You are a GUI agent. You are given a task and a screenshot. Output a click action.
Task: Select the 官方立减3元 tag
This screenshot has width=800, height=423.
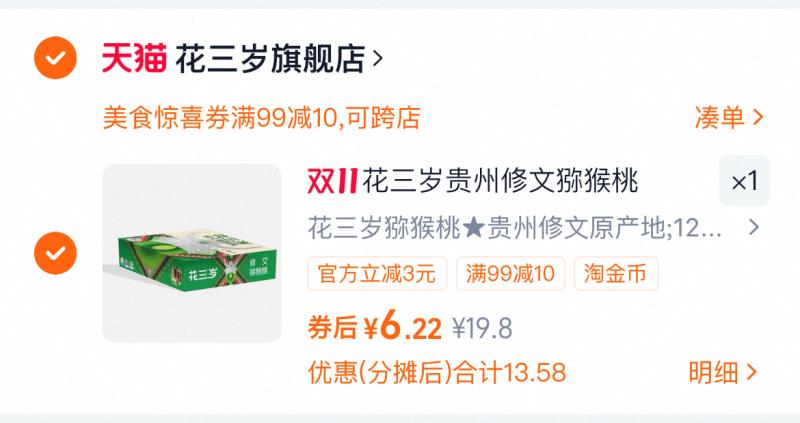[x=377, y=274]
